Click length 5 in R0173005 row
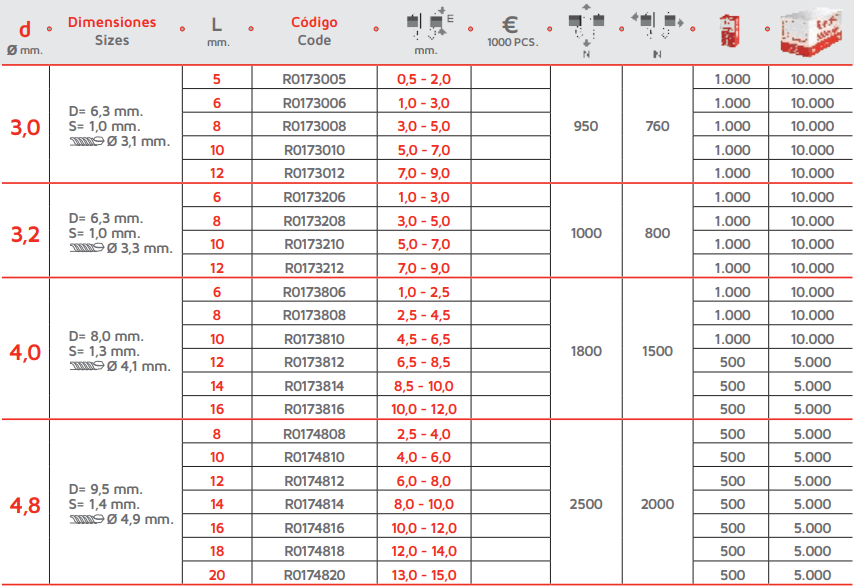The width and height of the screenshot is (854, 587). tap(217, 79)
